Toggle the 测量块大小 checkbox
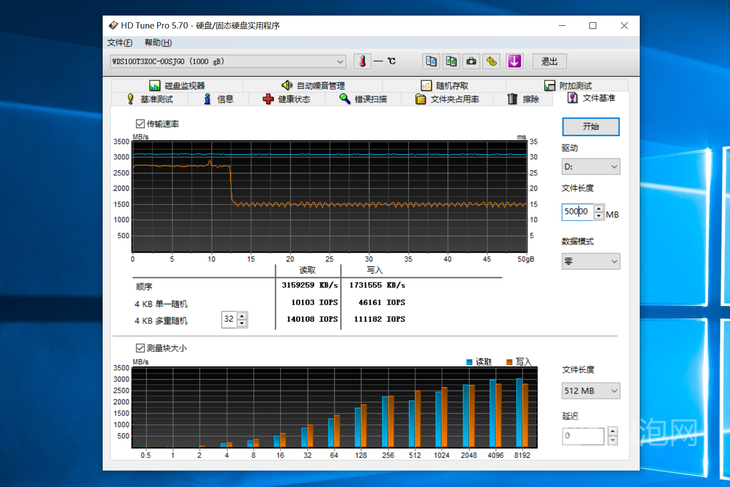Viewport: 730px width, 487px height. point(140,348)
